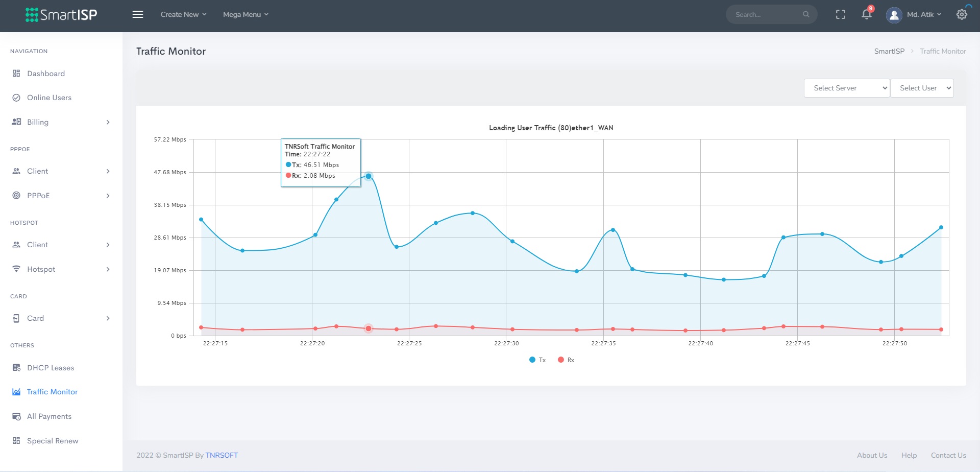Toggle the Rx series in legend
This screenshot has height=472, width=980.
(566, 360)
